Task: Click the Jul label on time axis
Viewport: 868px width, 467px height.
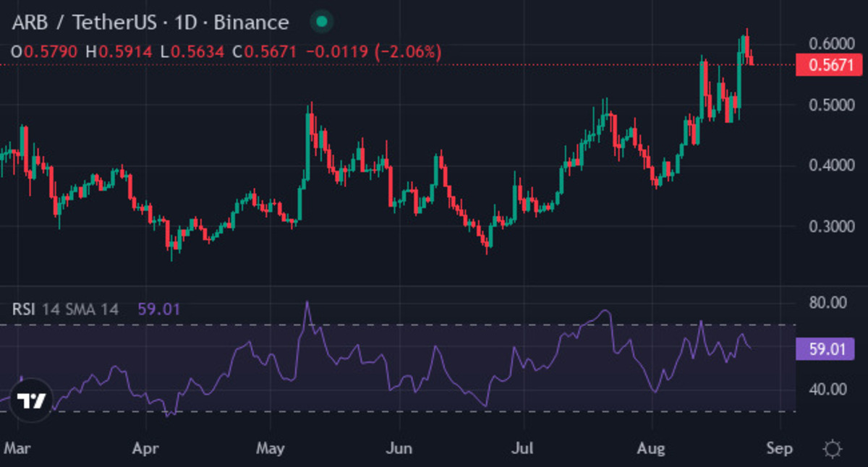Action: [x=522, y=448]
